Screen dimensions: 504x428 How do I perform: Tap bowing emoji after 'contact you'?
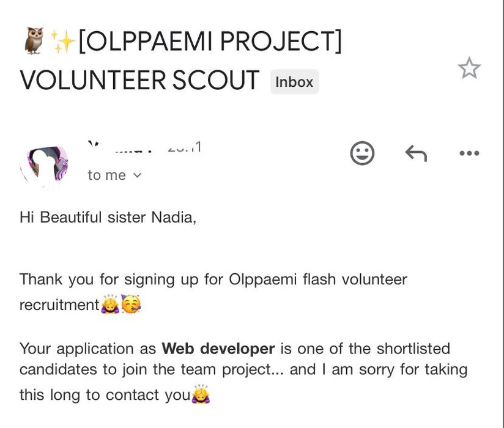click(x=201, y=394)
